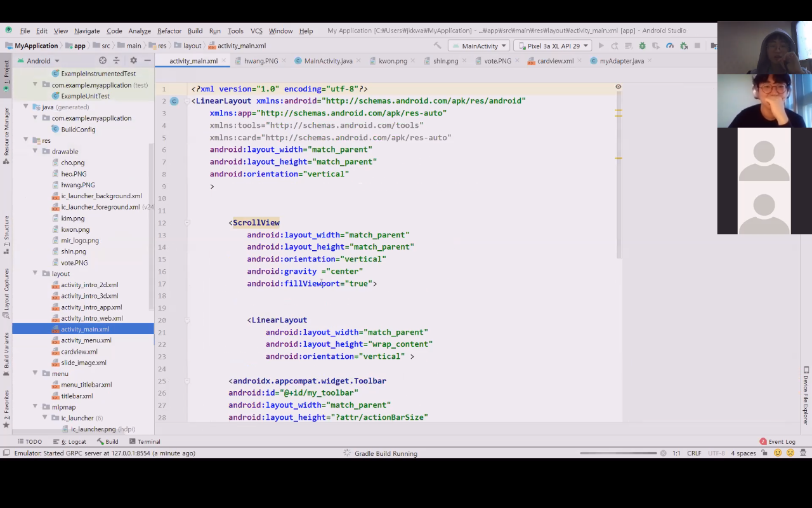This screenshot has width=812, height=508.
Task: Click the tool window toggle icon at the status bar's left corner
Action: pyautogui.click(x=6, y=453)
